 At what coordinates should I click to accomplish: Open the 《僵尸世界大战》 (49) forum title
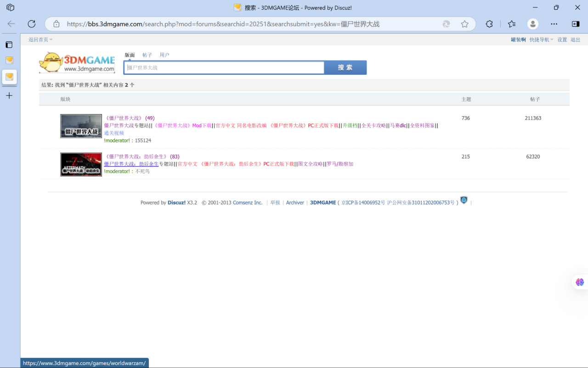(x=129, y=118)
